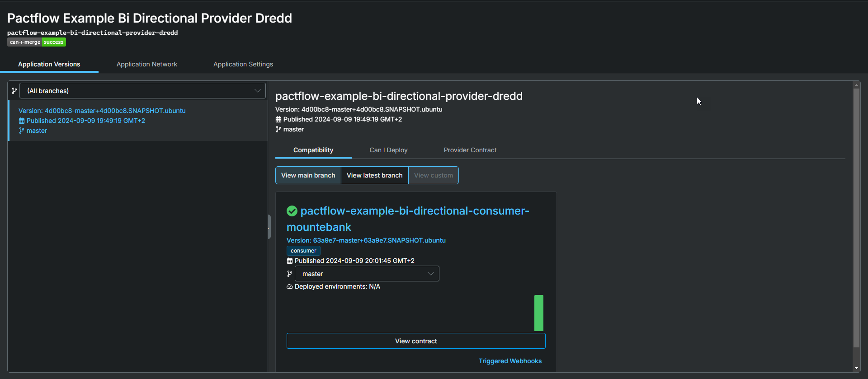Select the Compatibility tab
Viewport: 868px width, 379px height.
pos(313,150)
